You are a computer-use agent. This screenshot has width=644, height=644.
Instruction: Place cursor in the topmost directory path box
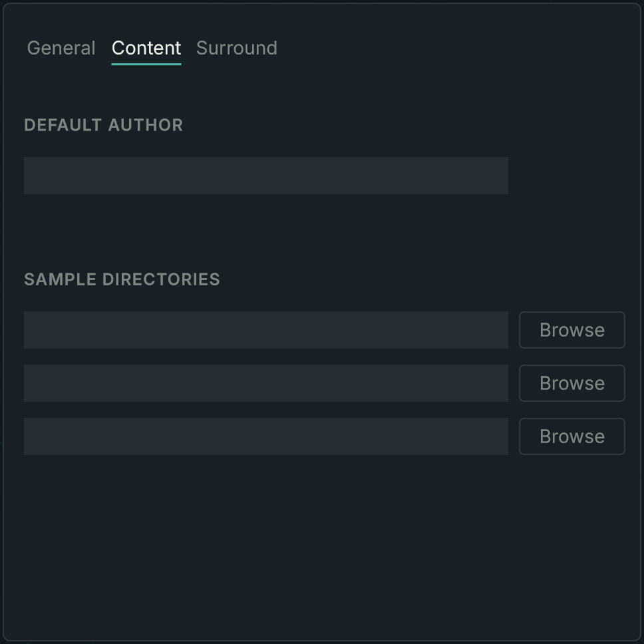pos(266,330)
